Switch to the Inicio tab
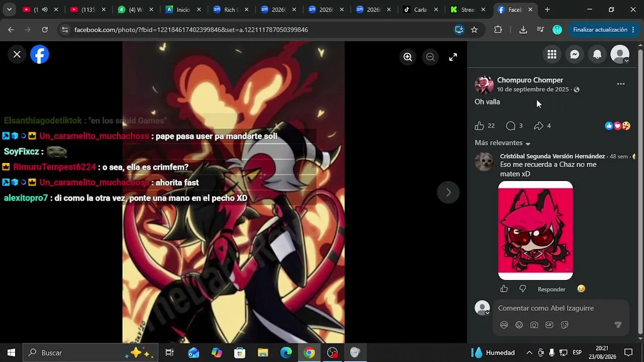The image size is (644, 362). [x=184, y=10]
